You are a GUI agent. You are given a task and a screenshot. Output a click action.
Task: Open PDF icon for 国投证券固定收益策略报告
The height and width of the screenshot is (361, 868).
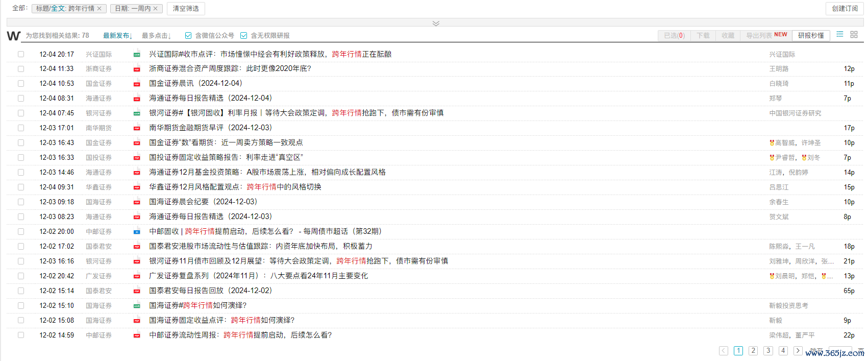pos(137,158)
